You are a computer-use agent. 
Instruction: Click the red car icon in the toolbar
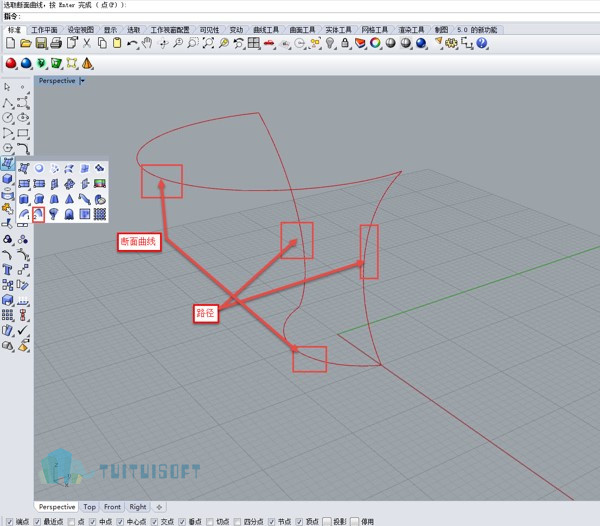(x=269, y=44)
